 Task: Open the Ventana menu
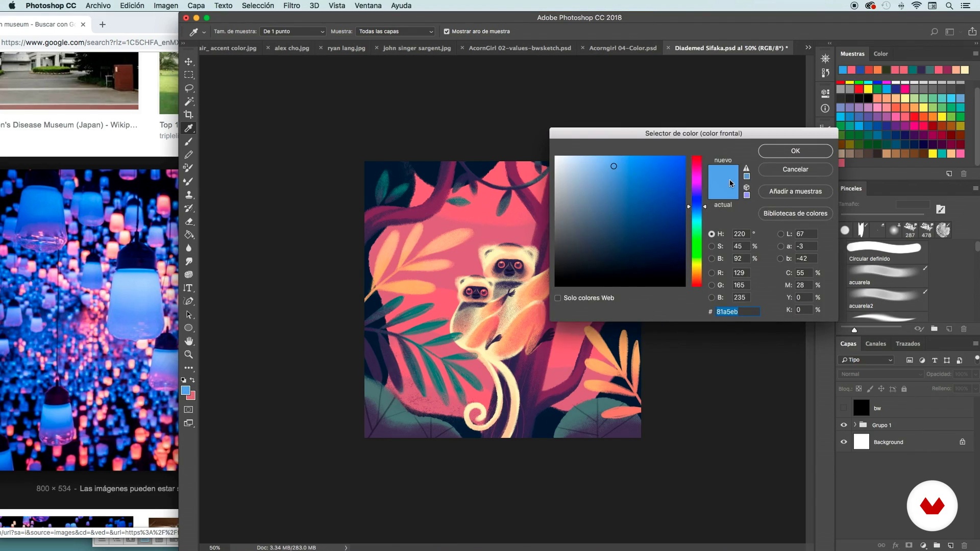click(x=368, y=6)
